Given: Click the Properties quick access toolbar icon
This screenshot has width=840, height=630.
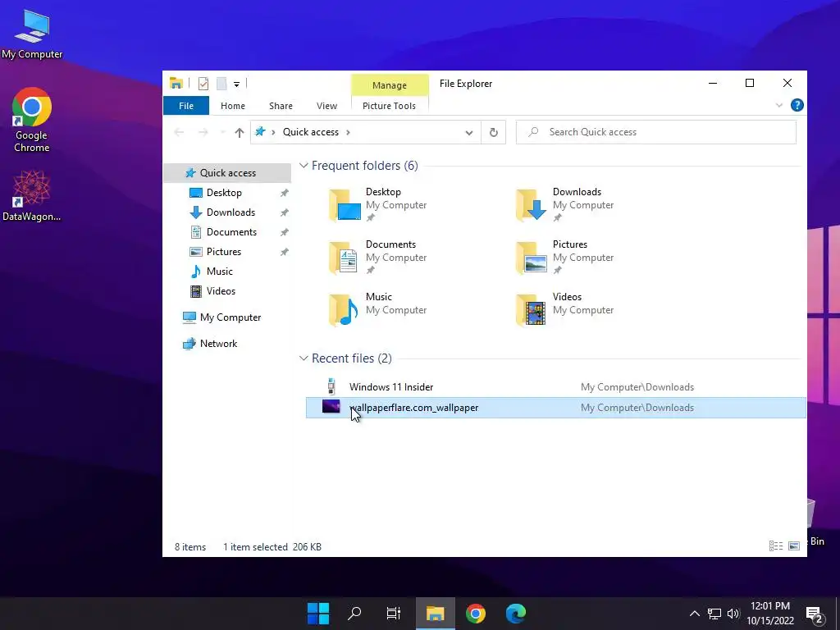Looking at the screenshot, I should pyautogui.click(x=203, y=84).
